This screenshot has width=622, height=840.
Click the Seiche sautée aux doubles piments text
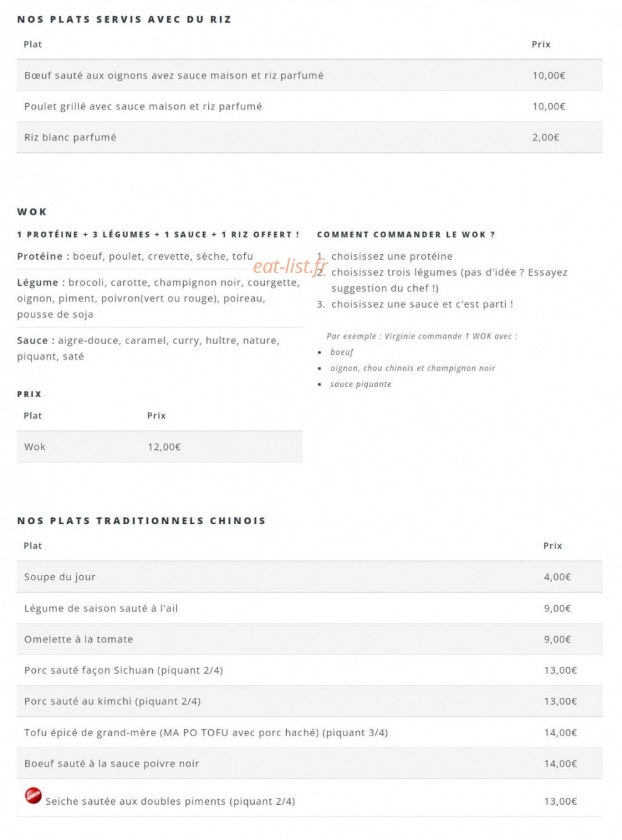click(x=170, y=801)
